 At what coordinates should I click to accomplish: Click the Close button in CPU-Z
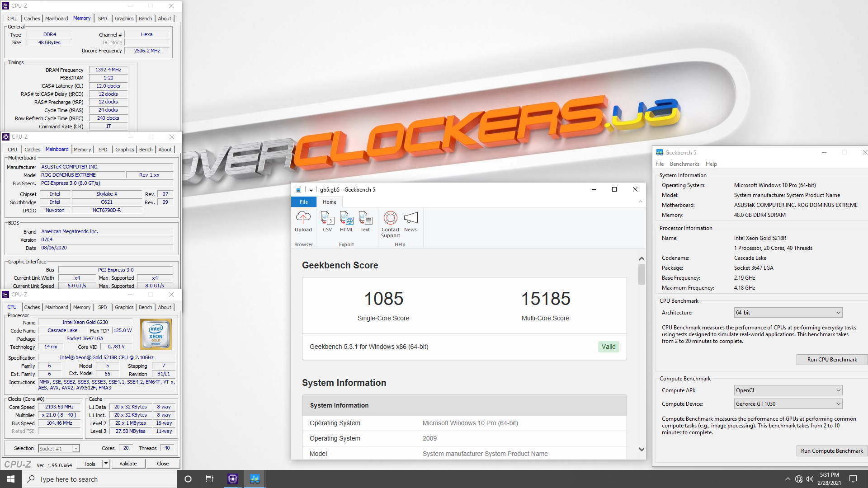163,464
